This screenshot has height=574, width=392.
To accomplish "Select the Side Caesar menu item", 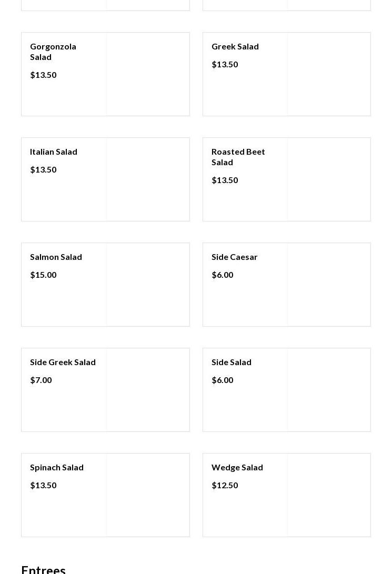I will (235, 257).
